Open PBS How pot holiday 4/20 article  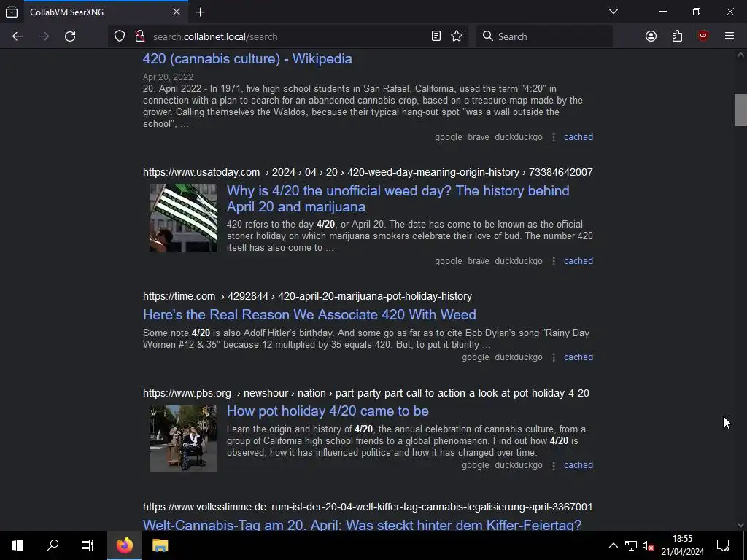click(x=328, y=411)
